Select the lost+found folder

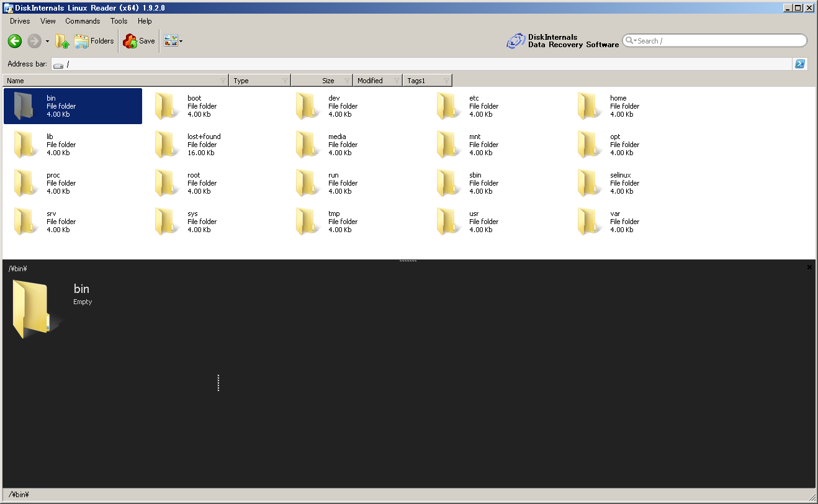pos(213,145)
